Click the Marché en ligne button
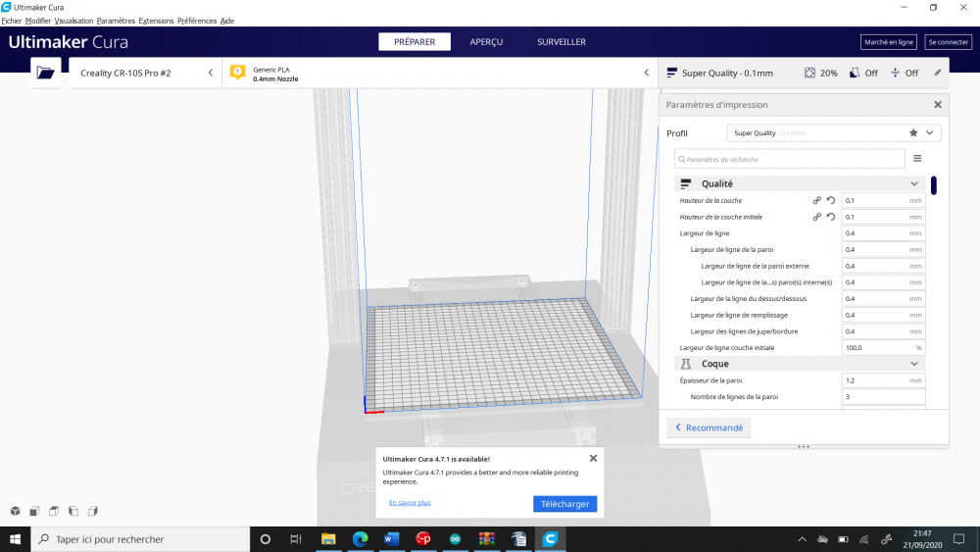 (x=889, y=42)
